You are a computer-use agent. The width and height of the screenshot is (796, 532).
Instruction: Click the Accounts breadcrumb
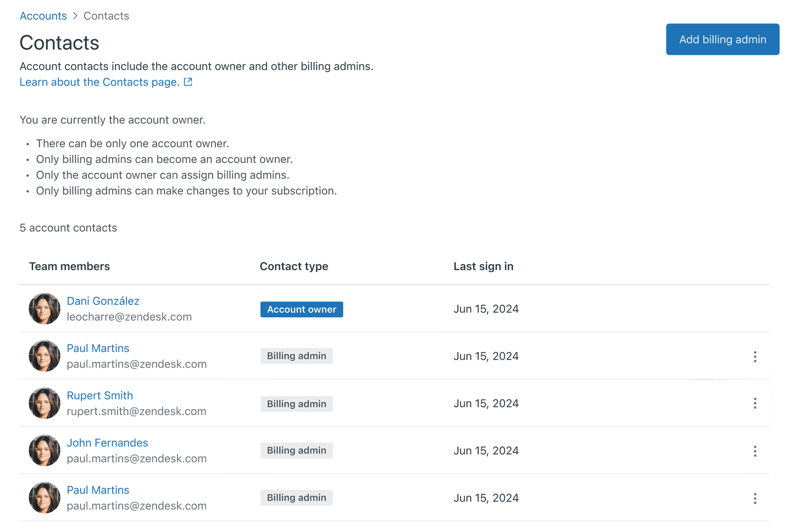pyautogui.click(x=43, y=16)
